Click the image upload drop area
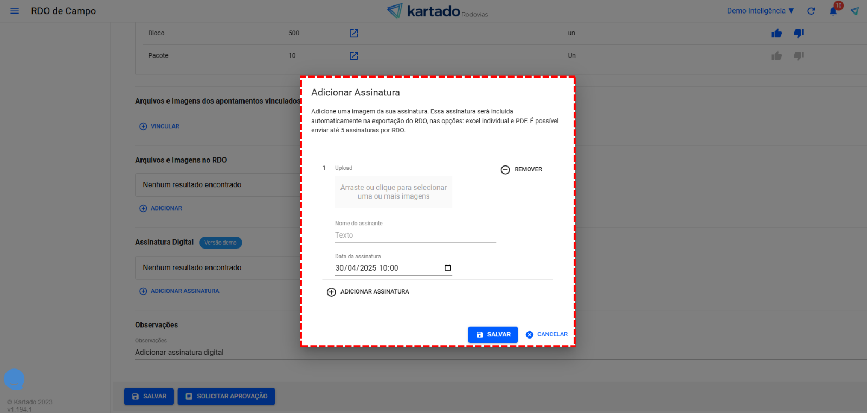Image resolution: width=868 pixels, height=414 pixels. click(394, 192)
